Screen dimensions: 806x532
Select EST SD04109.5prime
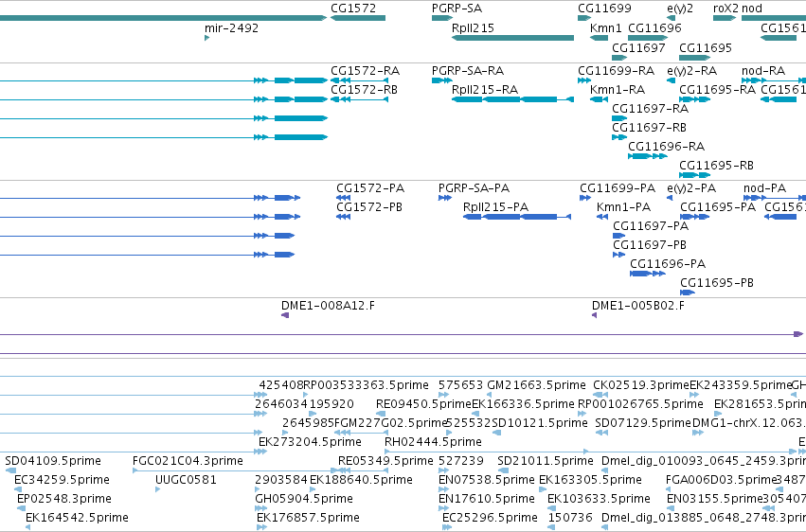(x=10, y=470)
